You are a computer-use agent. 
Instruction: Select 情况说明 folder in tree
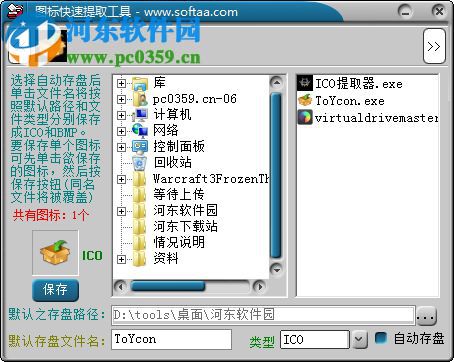coord(179,242)
